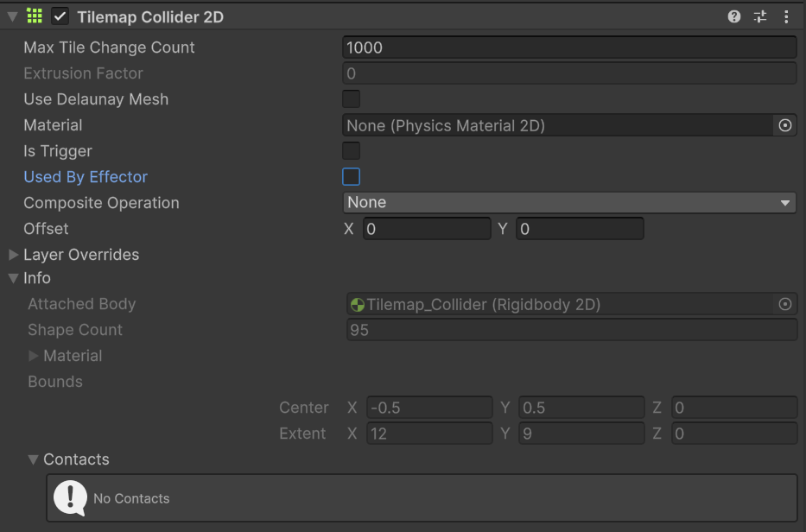Click the Tilemap Collider 2D component icon
Screen dimensions: 806x532
[x=35, y=16]
